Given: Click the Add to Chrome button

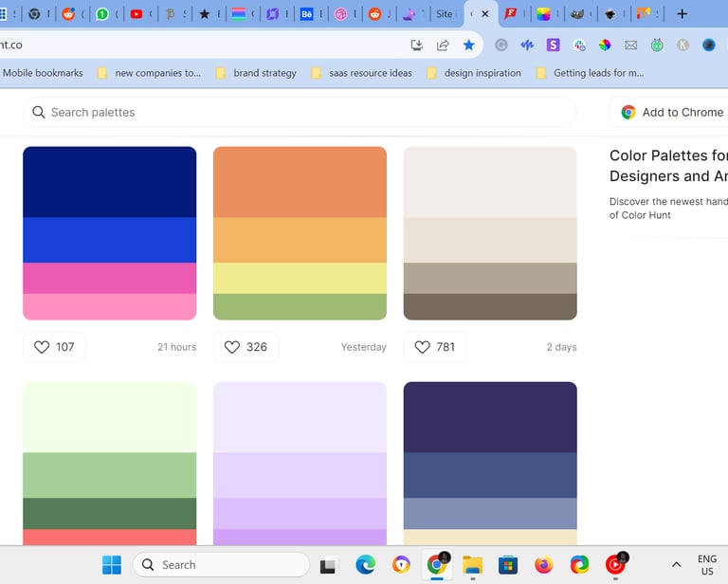Looking at the screenshot, I should [x=672, y=112].
